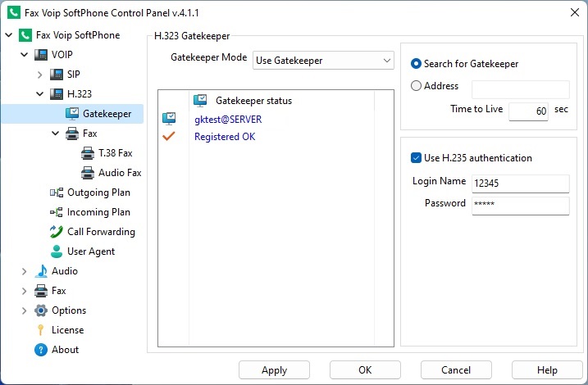Image resolution: width=588 pixels, height=385 pixels.
Task: Click the Help button
Action: click(x=547, y=370)
